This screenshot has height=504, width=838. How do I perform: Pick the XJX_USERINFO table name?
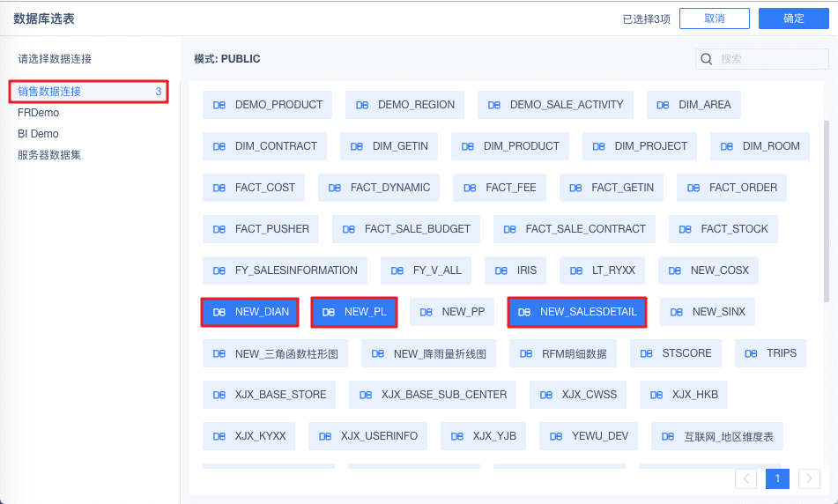coord(380,436)
